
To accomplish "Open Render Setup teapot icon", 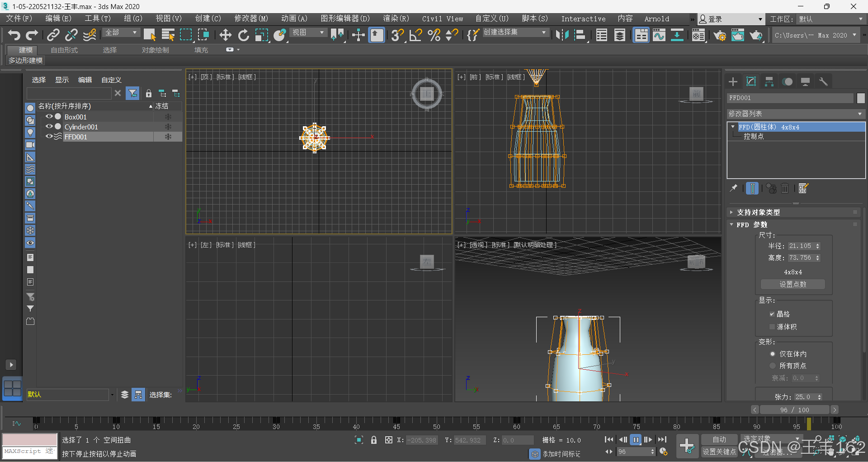I will coord(720,35).
